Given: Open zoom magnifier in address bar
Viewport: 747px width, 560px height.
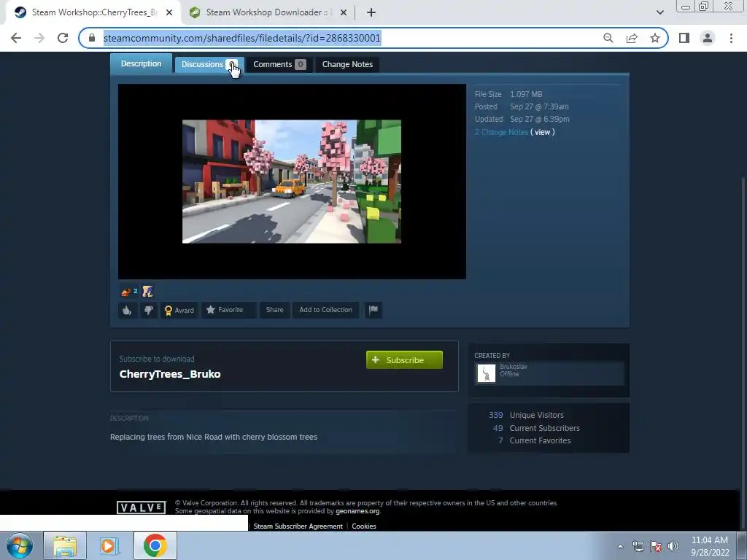Looking at the screenshot, I should click(608, 38).
